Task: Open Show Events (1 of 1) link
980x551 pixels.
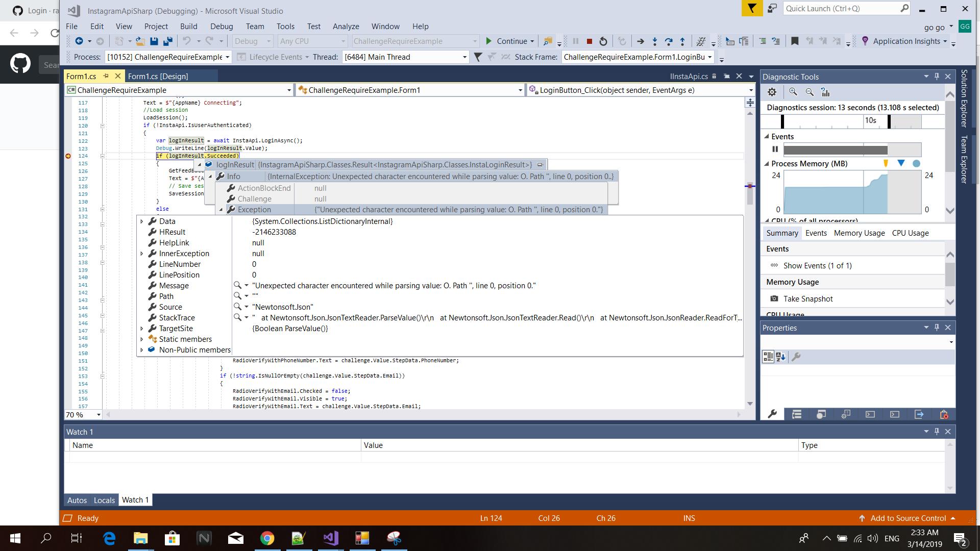Action: coord(817,265)
